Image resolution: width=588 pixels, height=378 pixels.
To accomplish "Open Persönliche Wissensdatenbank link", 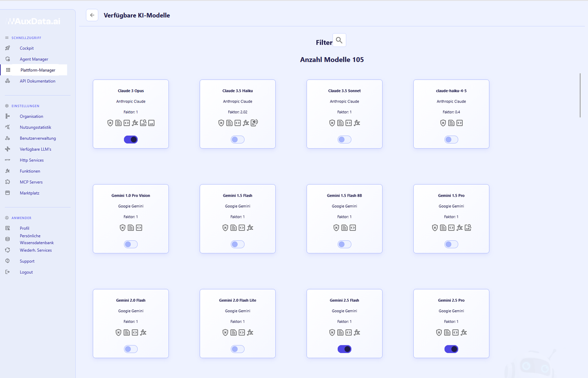I will pos(37,239).
